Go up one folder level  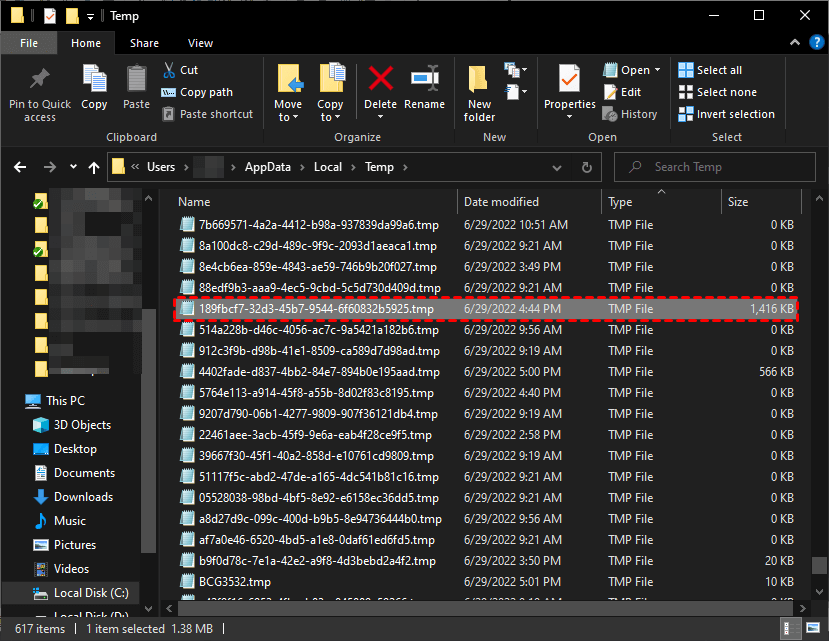click(x=94, y=167)
